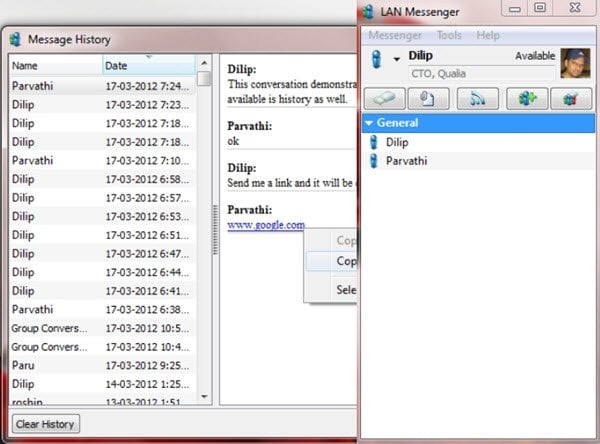Viewport: 600px width, 444px height.
Task: Click the history list scrollbar thumb
Action: coord(204,79)
